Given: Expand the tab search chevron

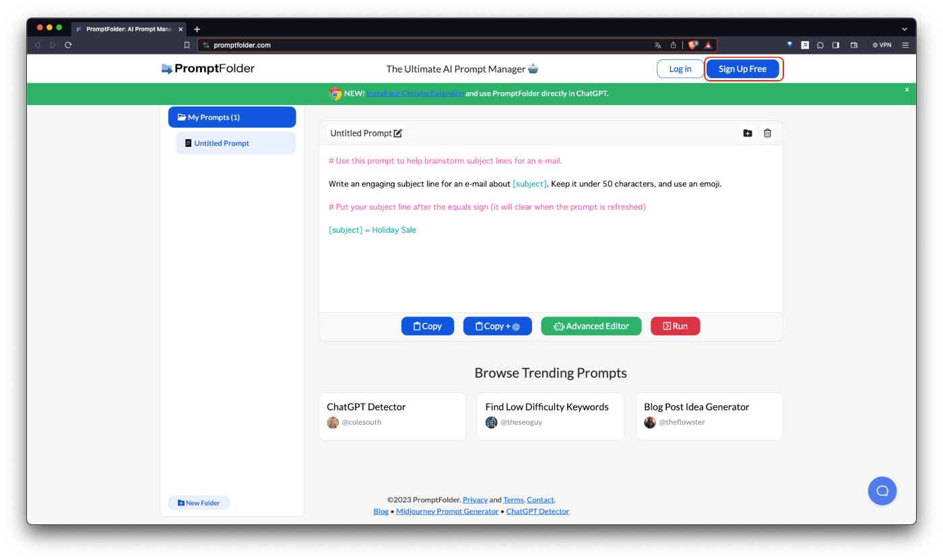Looking at the screenshot, I should click(905, 29).
